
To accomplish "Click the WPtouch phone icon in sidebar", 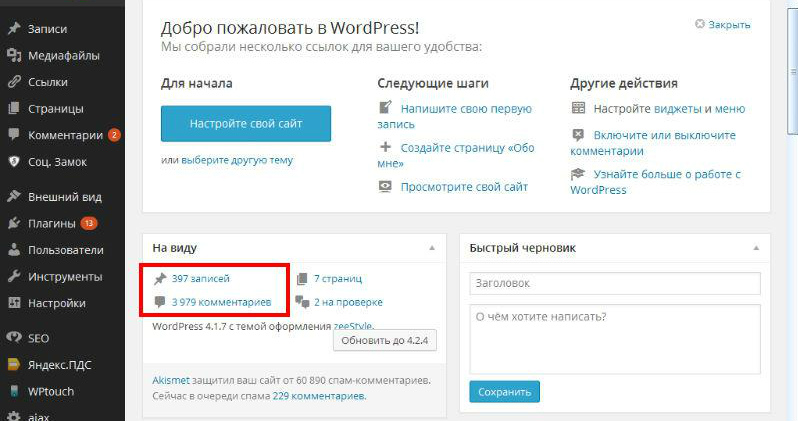I will tap(14, 391).
